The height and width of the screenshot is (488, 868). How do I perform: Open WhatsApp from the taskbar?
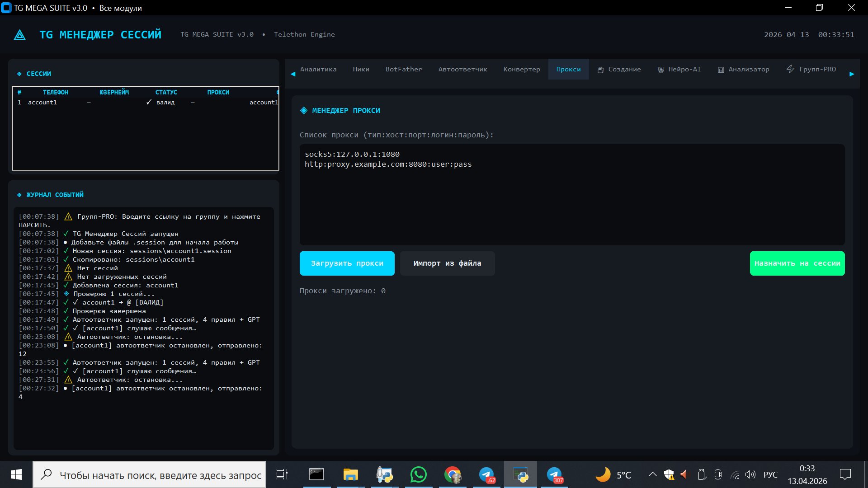[x=418, y=474]
